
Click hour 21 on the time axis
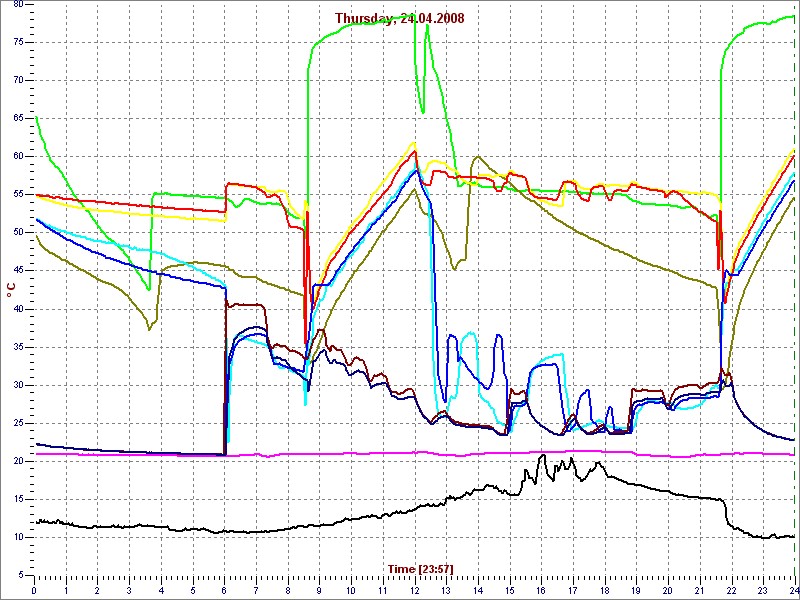pos(700,592)
